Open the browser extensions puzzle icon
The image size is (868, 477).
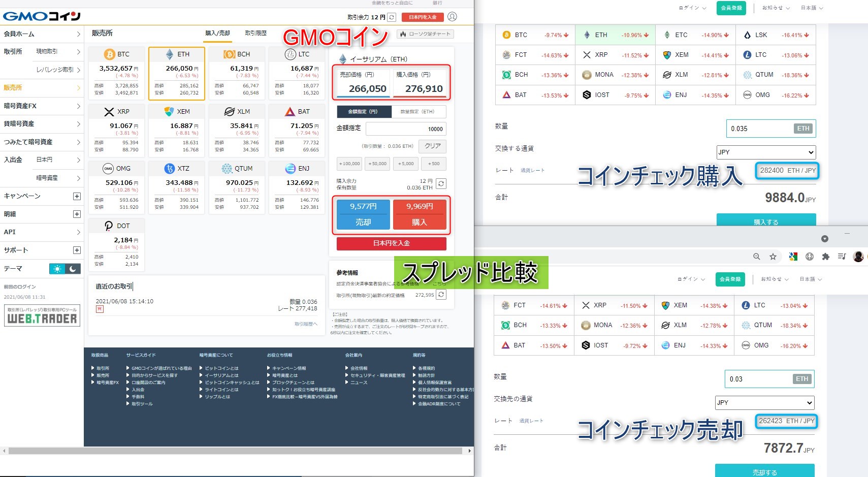coord(826,257)
